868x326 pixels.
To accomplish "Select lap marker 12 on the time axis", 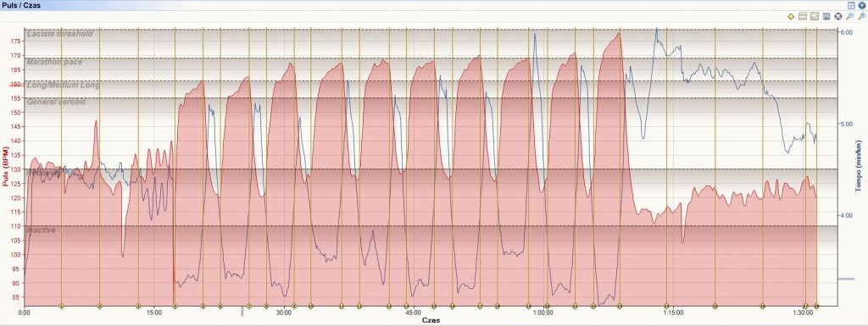I will coord(359,306).
